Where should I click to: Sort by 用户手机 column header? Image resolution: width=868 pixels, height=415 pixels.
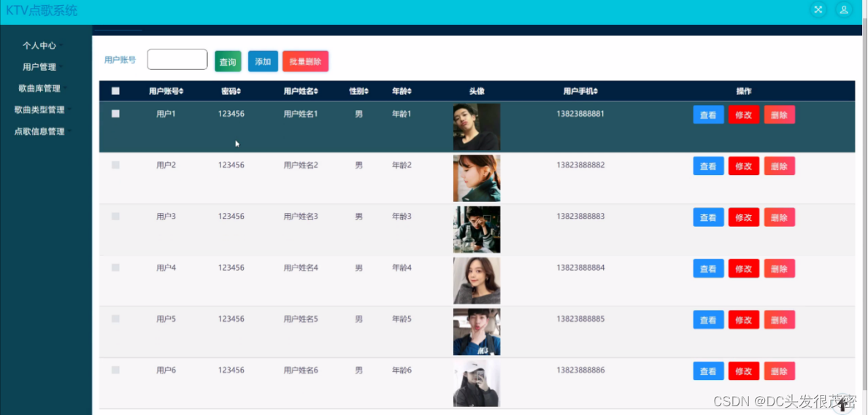coord(580,91)
